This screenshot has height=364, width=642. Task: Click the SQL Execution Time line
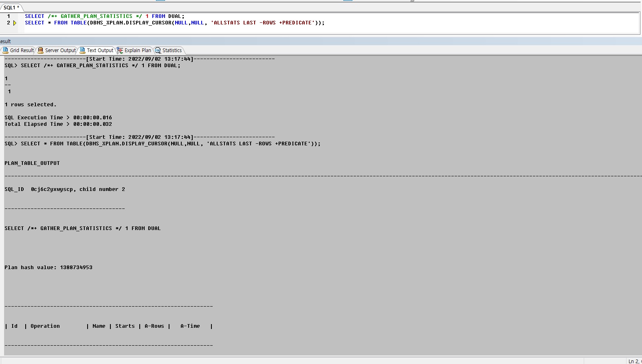58,118
